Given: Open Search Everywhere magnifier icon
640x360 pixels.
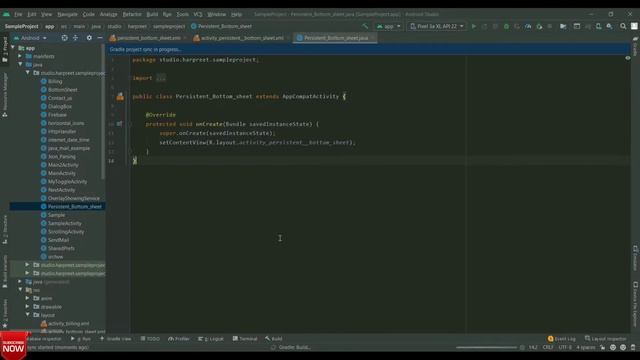Looking at the screenshot, I should 623,26.
